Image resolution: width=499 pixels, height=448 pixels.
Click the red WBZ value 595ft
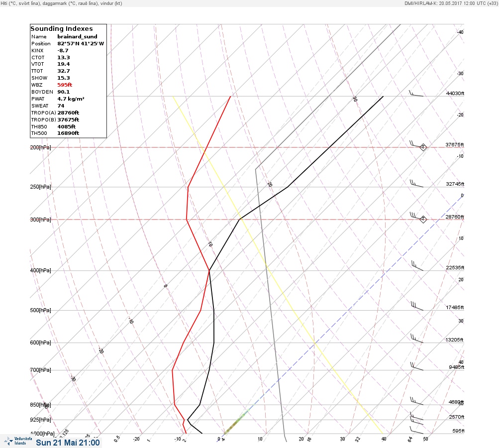[65, 85]
